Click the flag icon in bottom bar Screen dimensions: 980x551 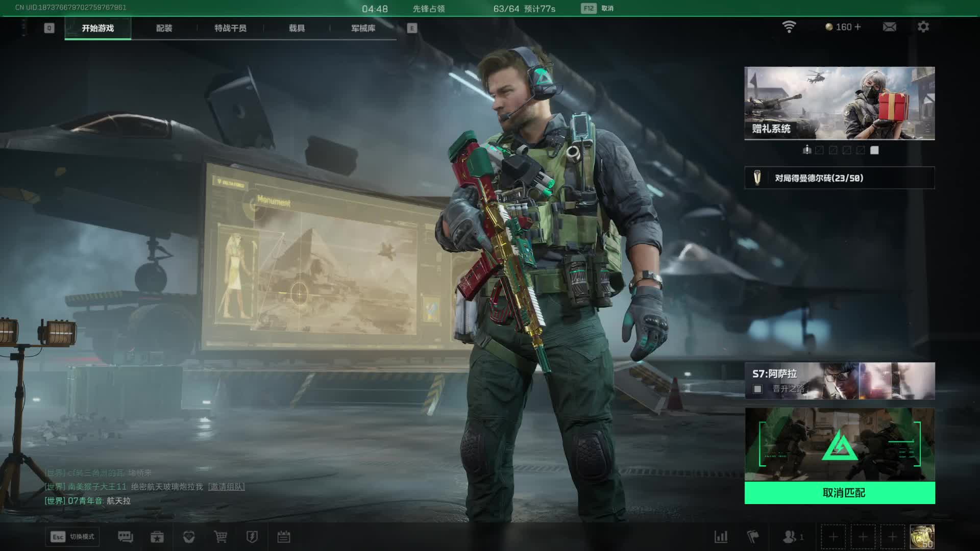click(x=753, y=537)
